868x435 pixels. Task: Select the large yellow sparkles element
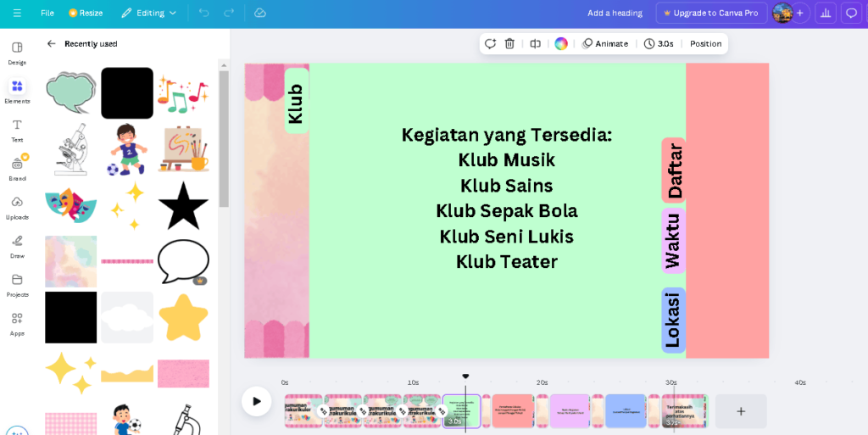click(x=71, y=373)
